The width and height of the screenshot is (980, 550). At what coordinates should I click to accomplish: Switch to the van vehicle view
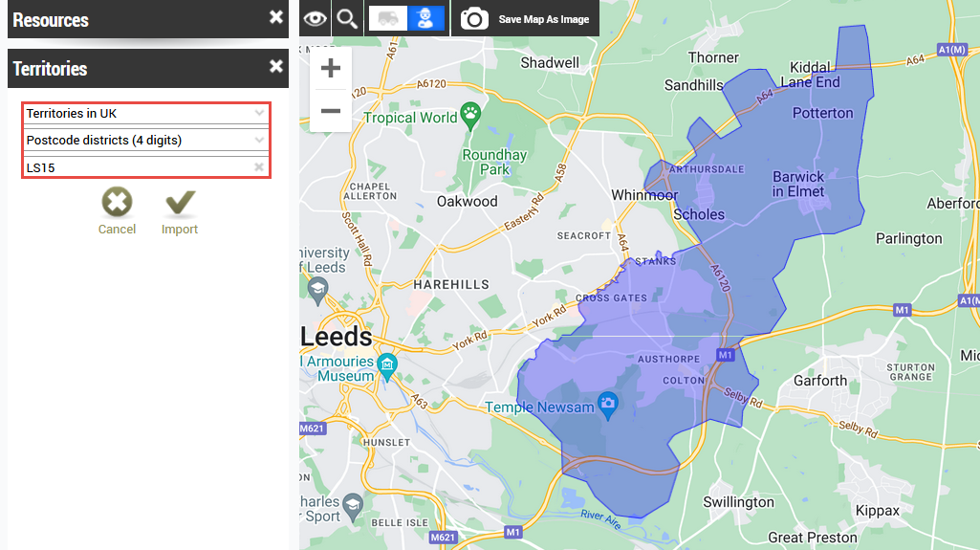click(x=389, y=18)
